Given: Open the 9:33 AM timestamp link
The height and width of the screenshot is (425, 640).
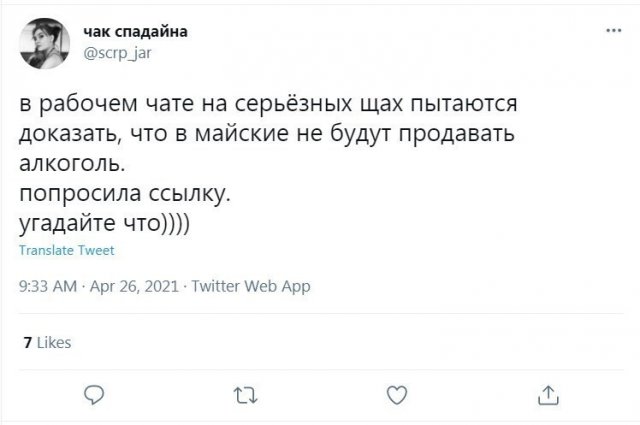Looking at the screenshot, I should coord(48,286).
